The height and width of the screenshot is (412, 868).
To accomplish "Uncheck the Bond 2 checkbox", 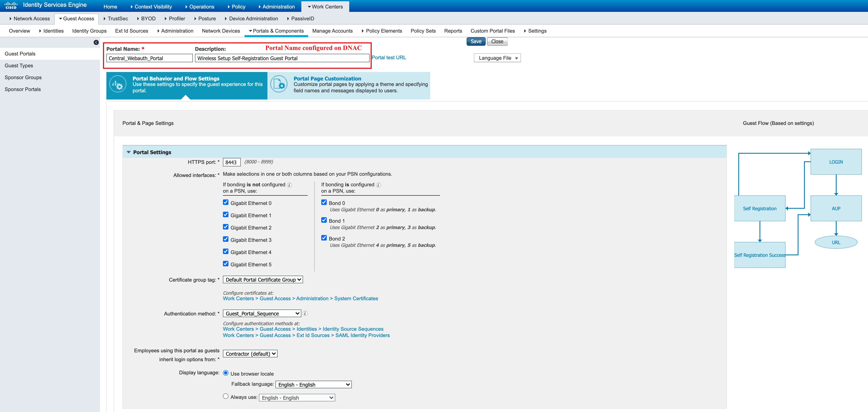I will 324,238.
